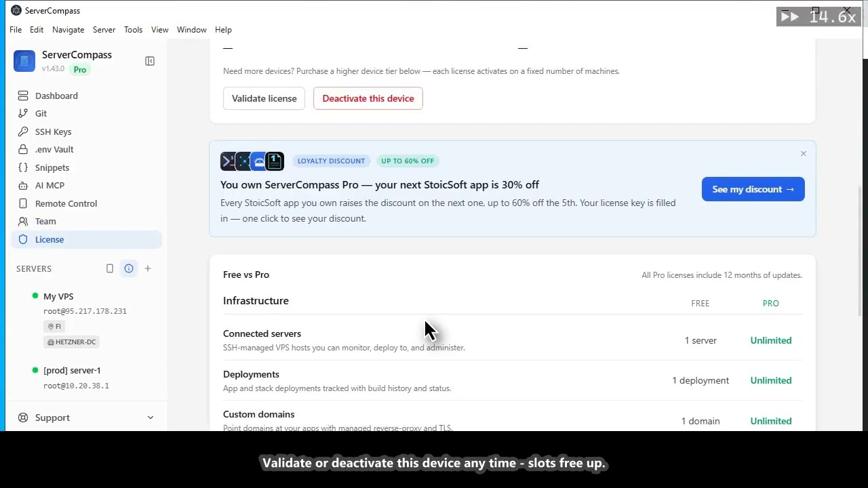The height and width of the screenshot is (488, 868).
Task: Click the HETZNER-DC tag
Action: [71, 342]
